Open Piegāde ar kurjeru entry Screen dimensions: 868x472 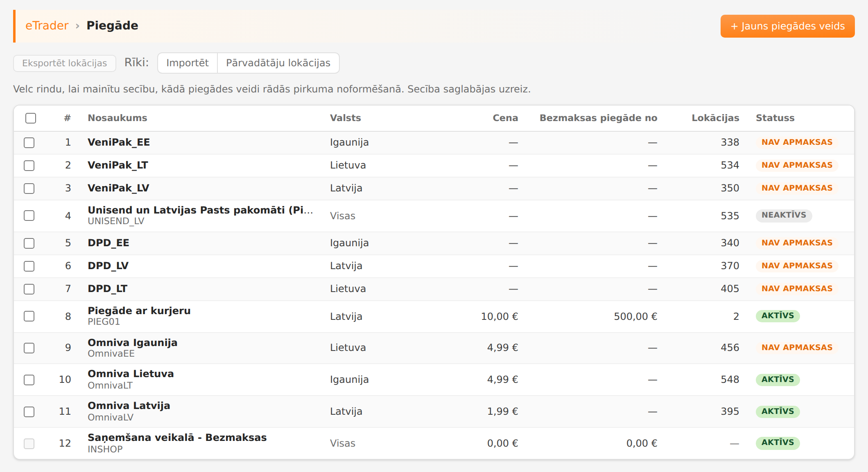coord(139,311)
